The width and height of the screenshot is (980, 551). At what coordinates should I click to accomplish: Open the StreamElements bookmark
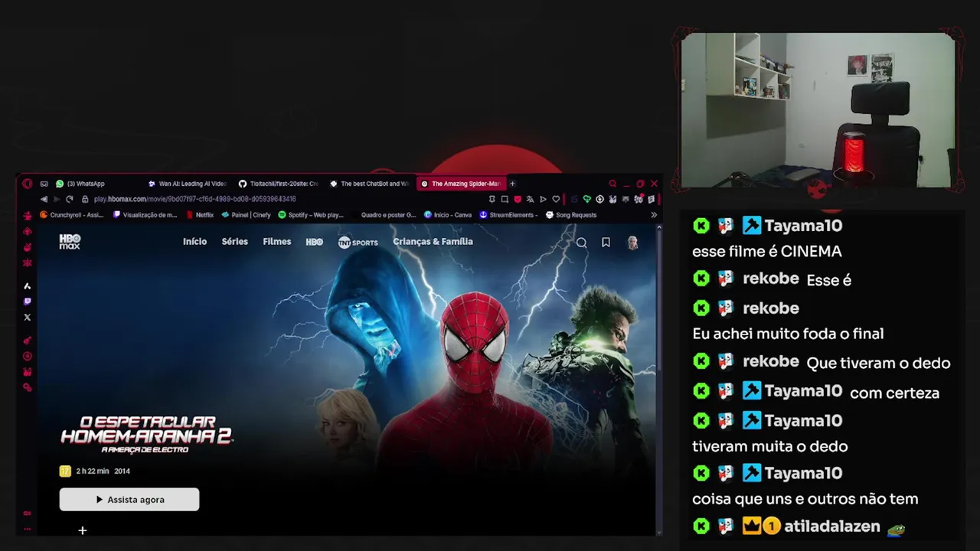pyautogui.click(x=507, y=215)
